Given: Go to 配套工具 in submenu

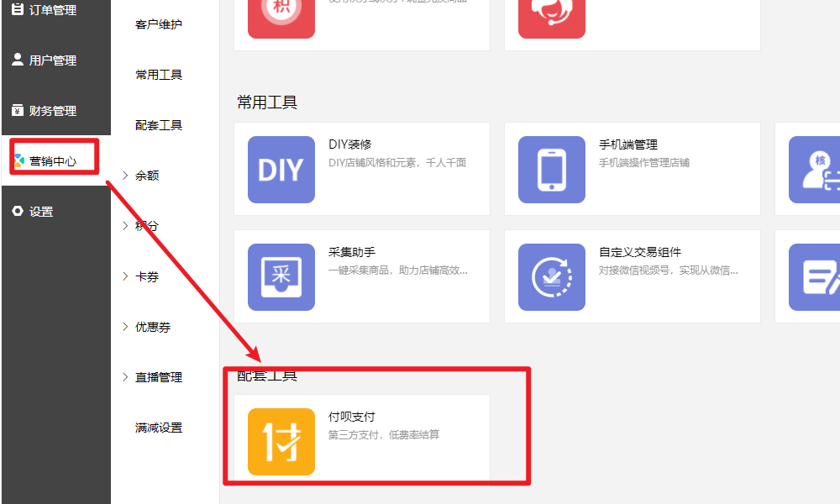Looking at the screenshot, I should (159, 125).
